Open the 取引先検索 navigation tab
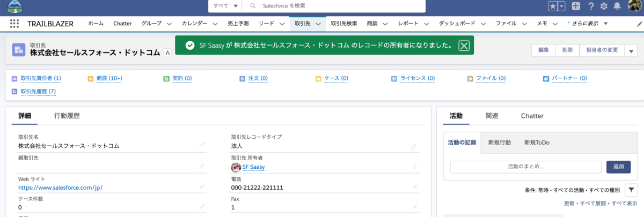 tap(344, 24)
